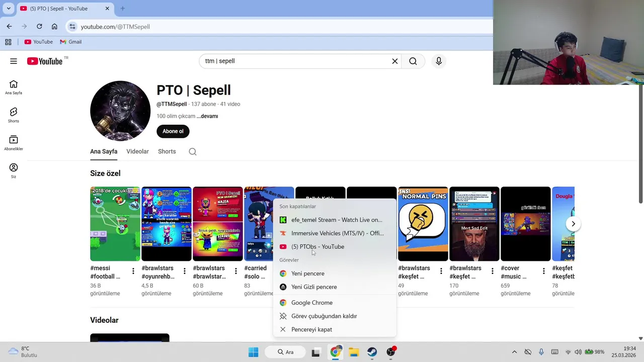Image resolution: width=644 pixels, height=362 pixels.
Task: Open the Mert Sad Edit thumbnail
Action: [474, 224]
